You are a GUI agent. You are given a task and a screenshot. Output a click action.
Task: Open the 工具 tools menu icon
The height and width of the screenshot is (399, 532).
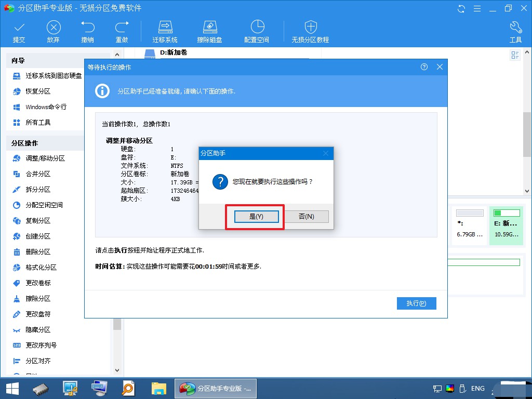516,32
